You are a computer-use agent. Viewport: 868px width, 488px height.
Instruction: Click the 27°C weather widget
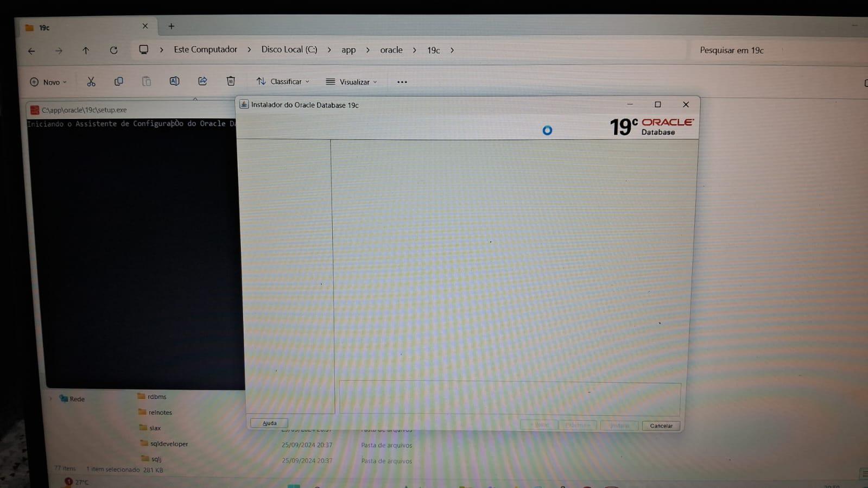77,482
